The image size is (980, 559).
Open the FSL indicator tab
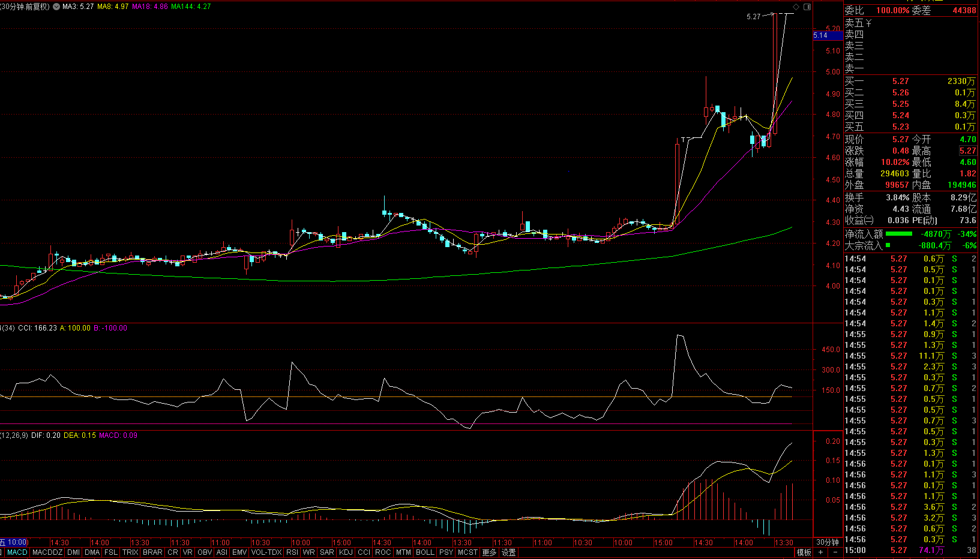(x=110, y=552)
